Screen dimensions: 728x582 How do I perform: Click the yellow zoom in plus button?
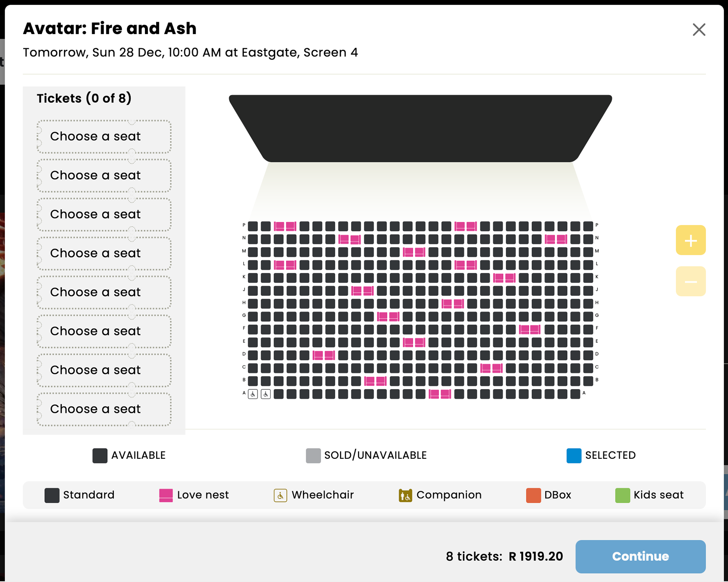[x=690, y=240]
